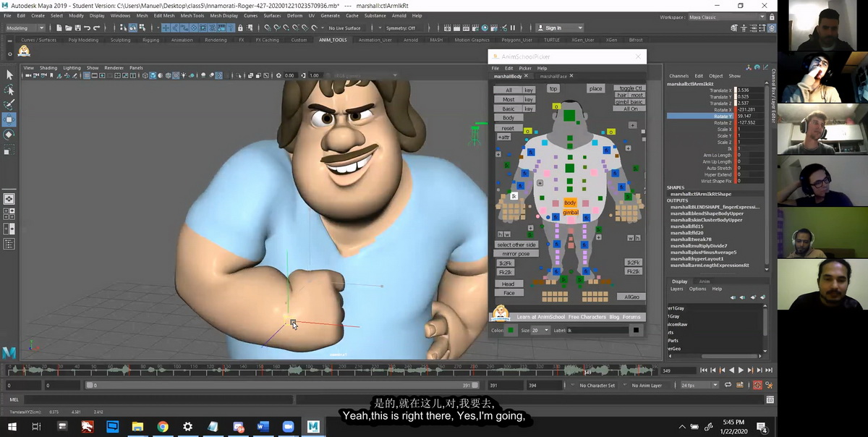Open the 'Free Characters' link
868x437 pixels.
point(587,317)
